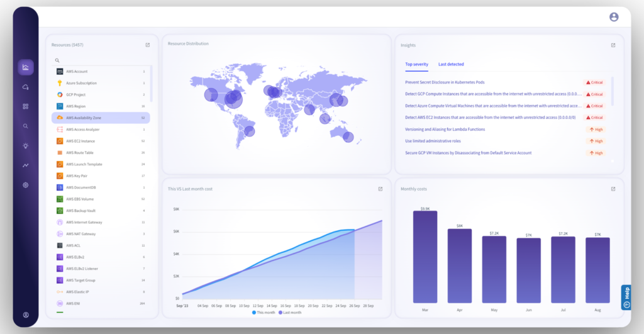Toggle the Last month legend series
The height and width of the screenshot is (334, 644).
290,313
